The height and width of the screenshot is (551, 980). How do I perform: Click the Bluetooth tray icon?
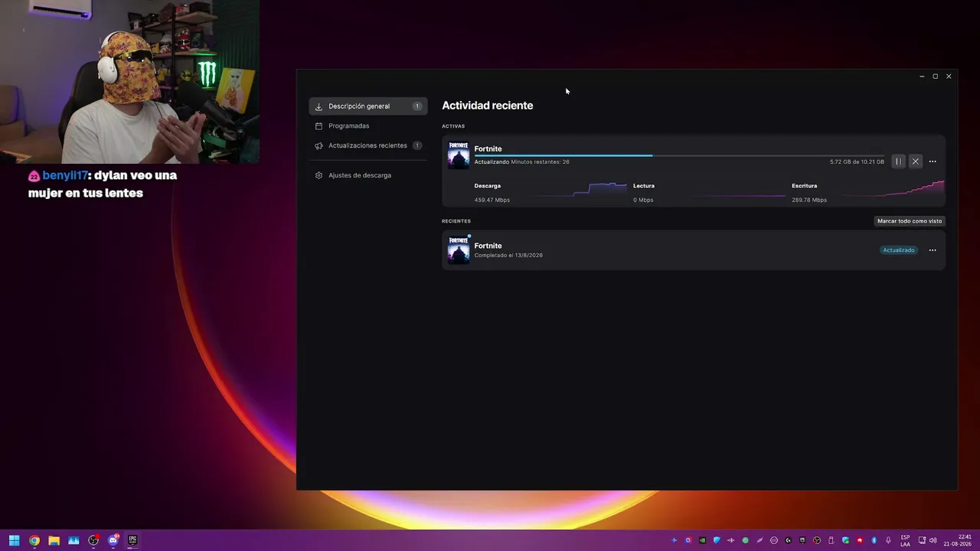(x=874, y=540)
